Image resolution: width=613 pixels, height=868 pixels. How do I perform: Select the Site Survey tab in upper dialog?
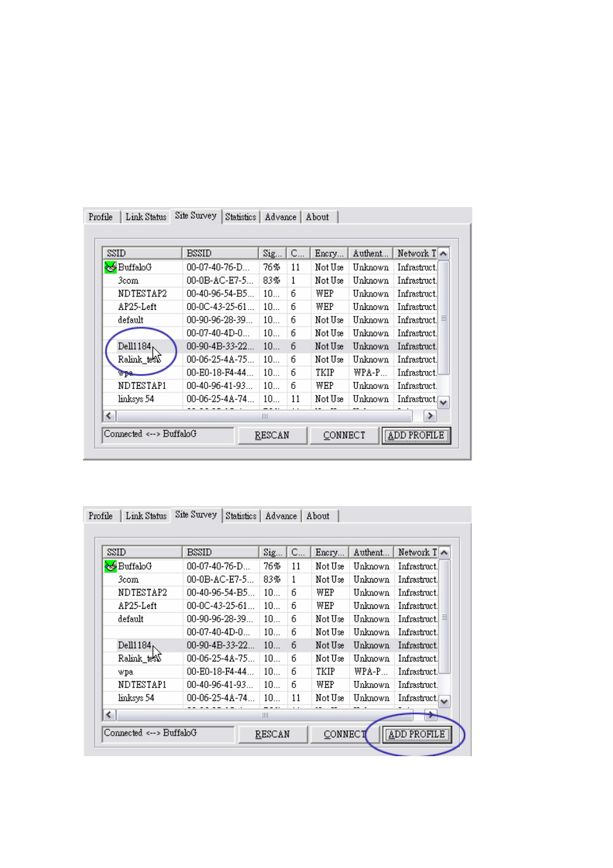click(196, 216)
